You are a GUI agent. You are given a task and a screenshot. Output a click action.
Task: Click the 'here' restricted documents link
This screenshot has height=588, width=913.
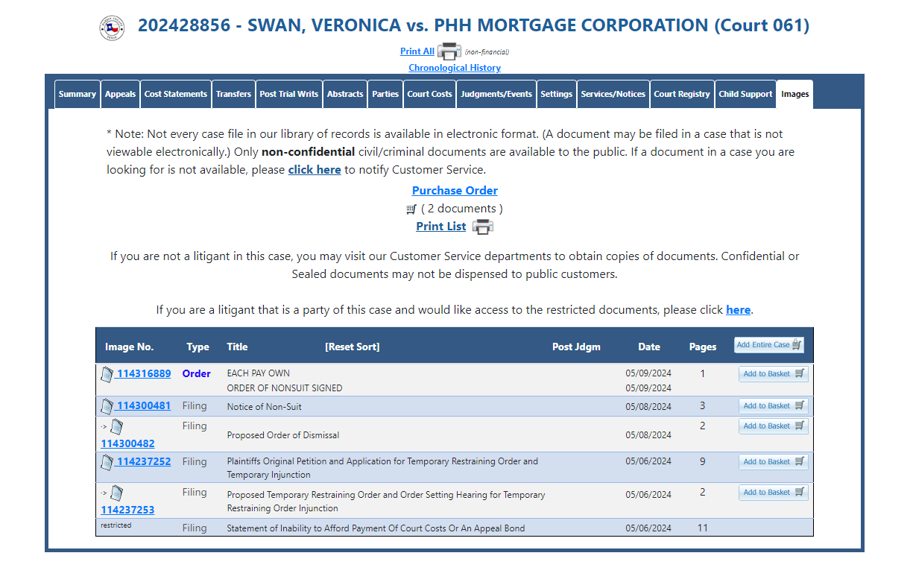point(738,310)
